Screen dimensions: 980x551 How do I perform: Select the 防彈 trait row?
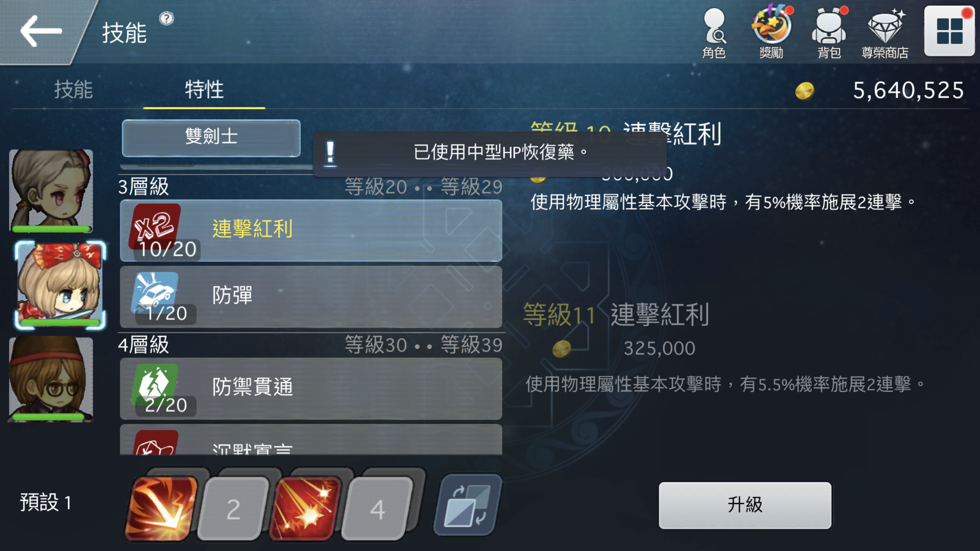pyautogui.click(x=311, y=297)
